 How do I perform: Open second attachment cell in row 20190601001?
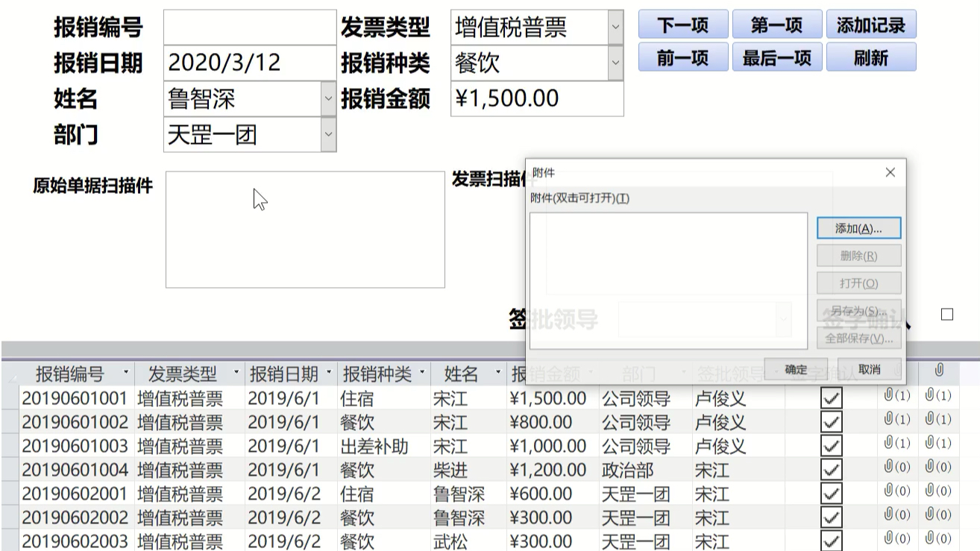(939, 396)
